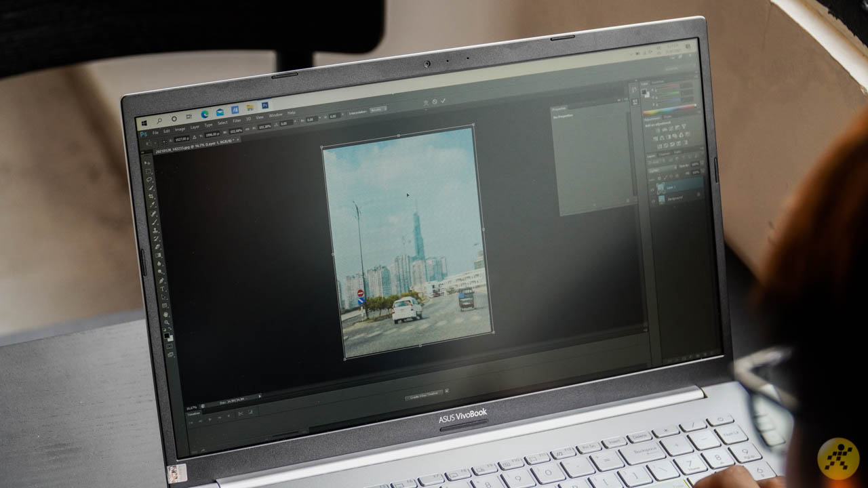Open dropdown arrow beside Create Video Timeline
The image size is (868, 488).
point(447,390)
